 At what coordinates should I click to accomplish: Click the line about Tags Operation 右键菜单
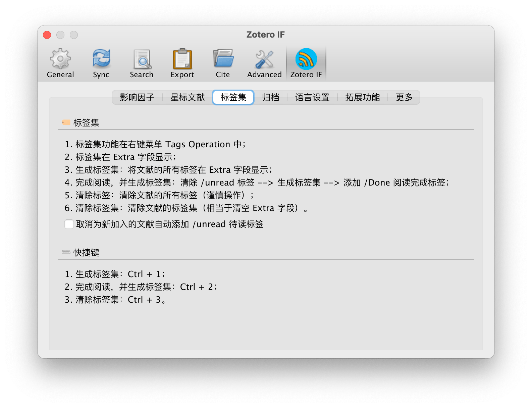click(155, 144)
